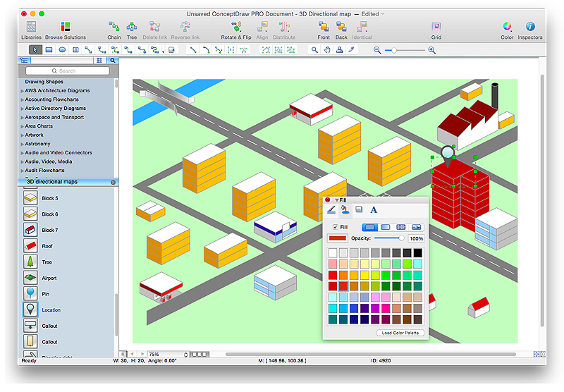Pick the black color swatch
This screenshot has width=564, height=392.
[x=418, y=252]
